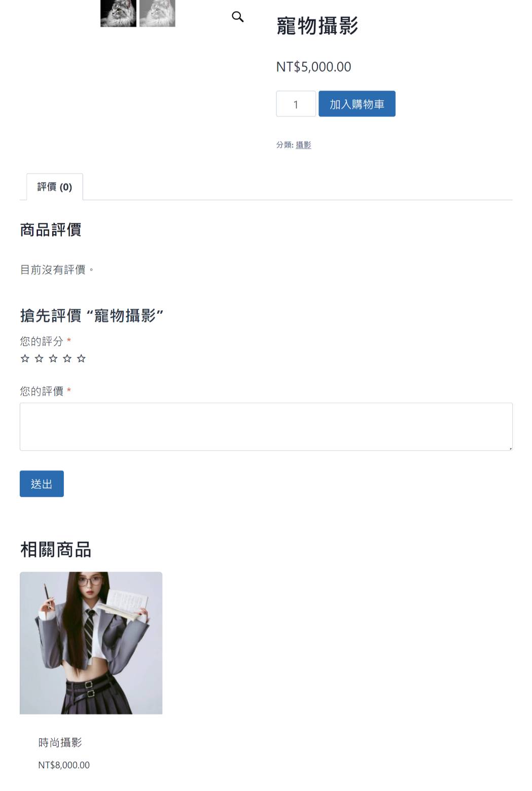
Task: Click the NT$8,000.00 price of 時尚攝影
Action: [64, 765]
